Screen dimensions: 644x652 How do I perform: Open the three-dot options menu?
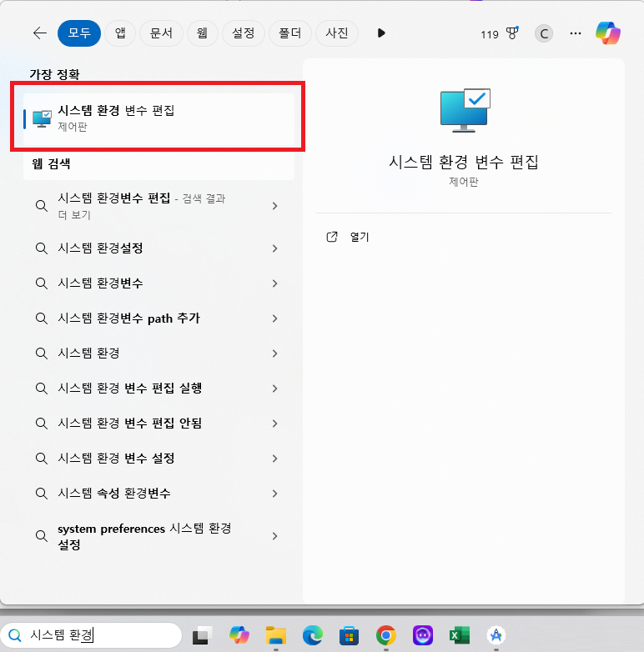coord(576,33)
